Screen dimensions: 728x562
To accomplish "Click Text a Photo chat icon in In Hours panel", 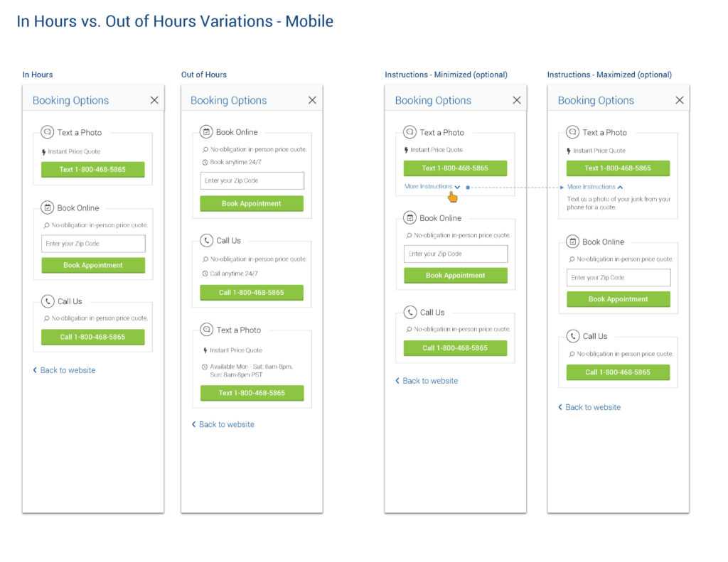I will (48, 132).
